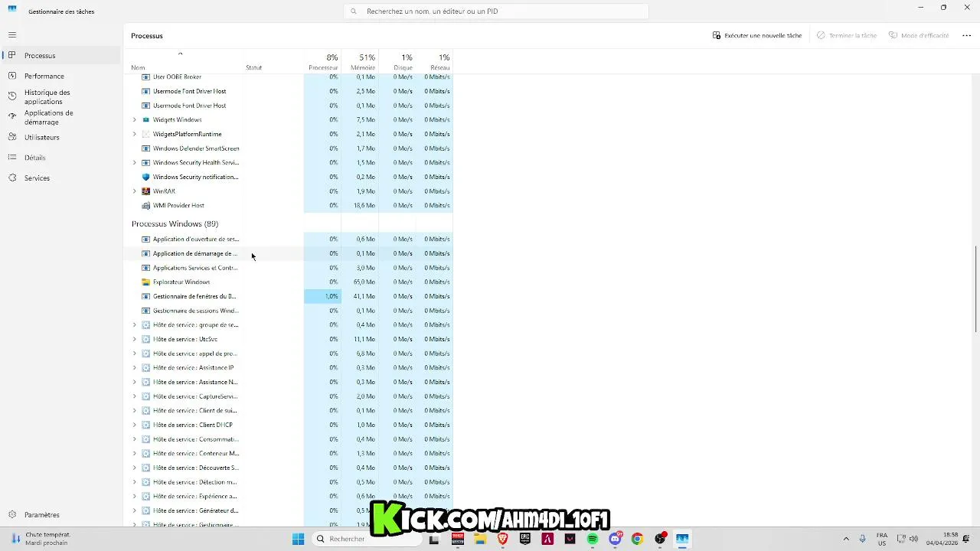Expand Windows Security Health Service row
This screenshot has width=980, height=551.
[135, 162]
